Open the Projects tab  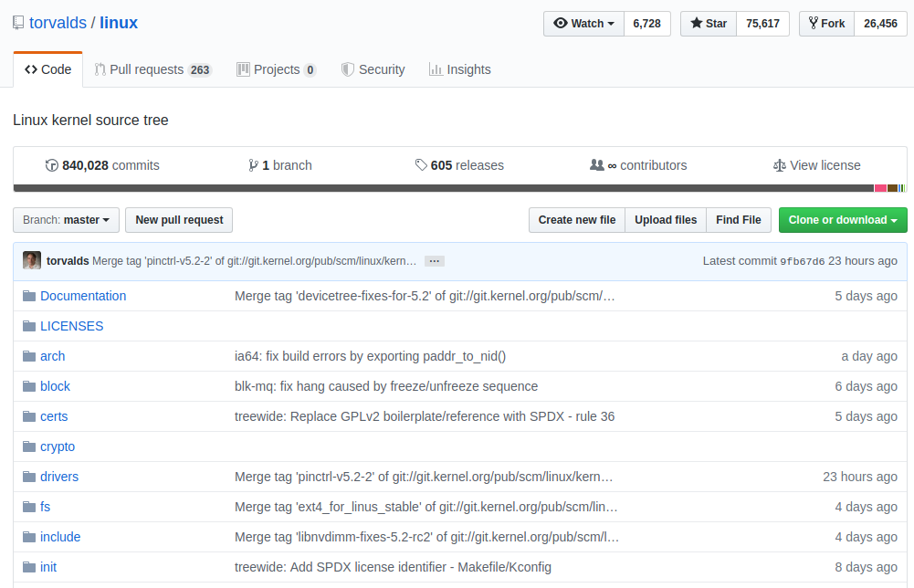click(x=277, y=69)
